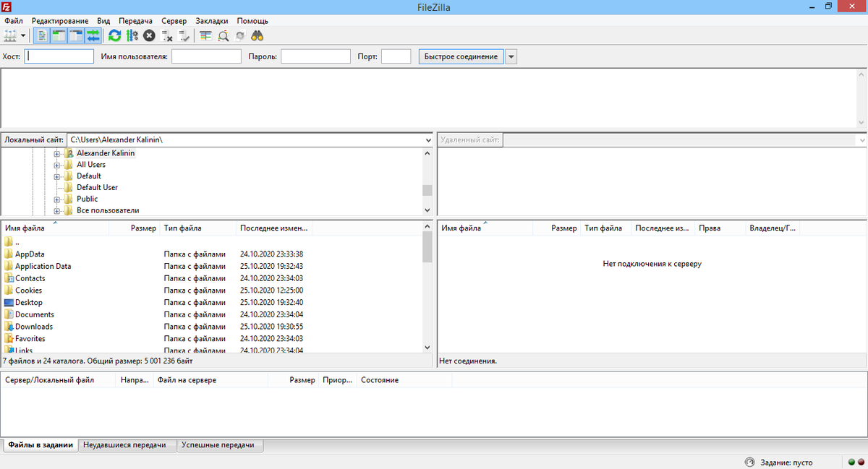Select the Cookies folder icon
868x469 pixels.
pos(9,291)
